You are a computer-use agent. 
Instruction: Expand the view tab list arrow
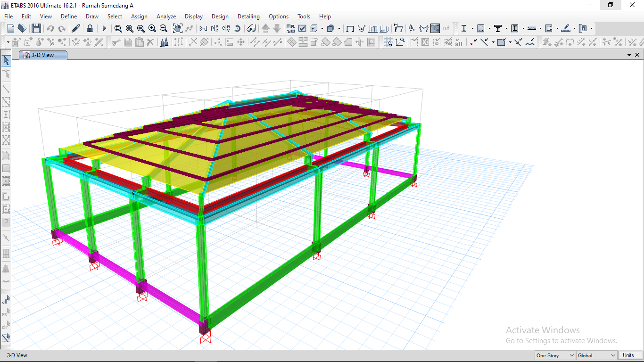(630, 55)
